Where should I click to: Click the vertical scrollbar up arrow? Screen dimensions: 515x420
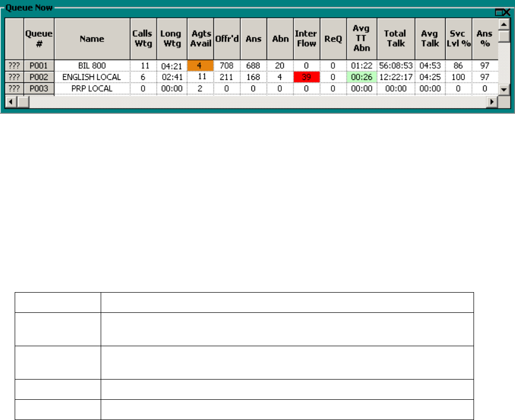point(504,24)
